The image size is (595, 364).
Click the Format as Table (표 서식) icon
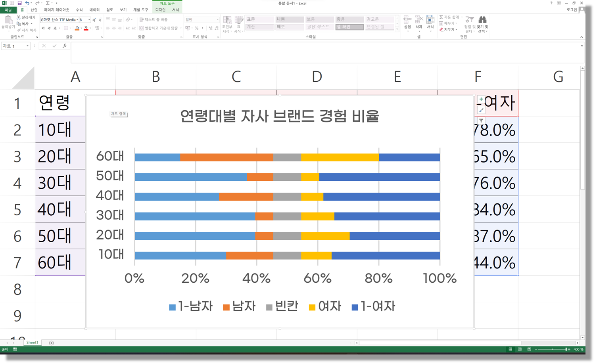pyautogui.click(x=239, y=20)
